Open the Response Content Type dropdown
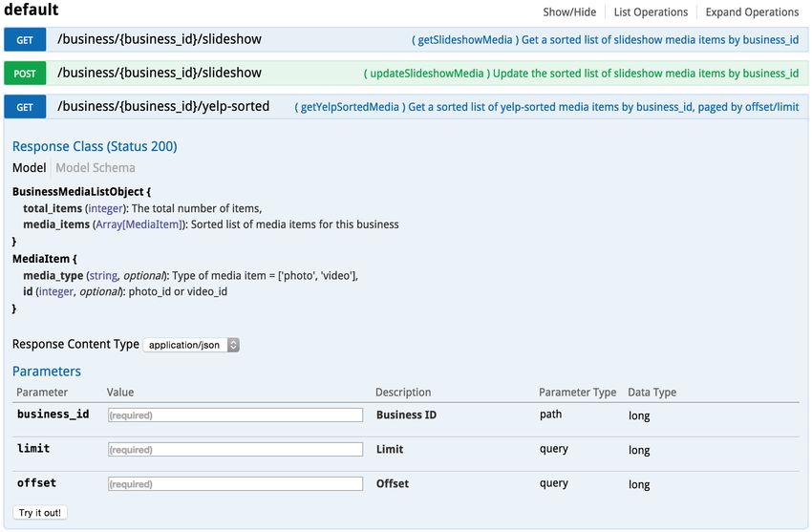 [190, 345]
